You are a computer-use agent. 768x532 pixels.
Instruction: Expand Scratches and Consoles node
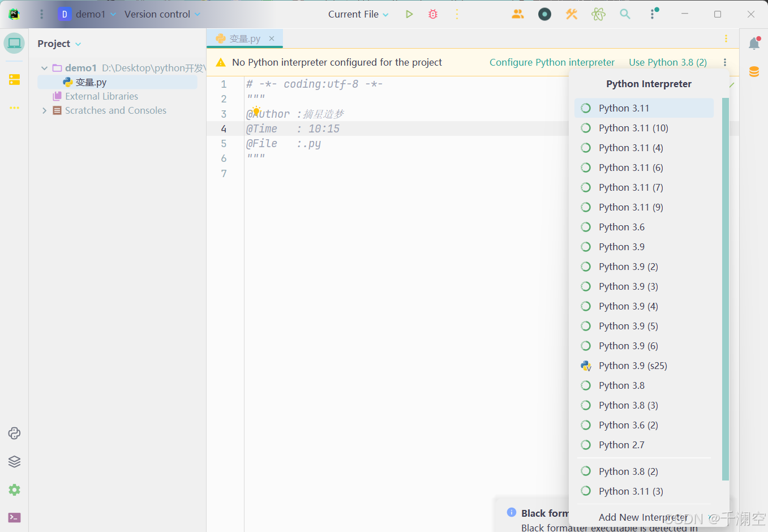(44, 110)
